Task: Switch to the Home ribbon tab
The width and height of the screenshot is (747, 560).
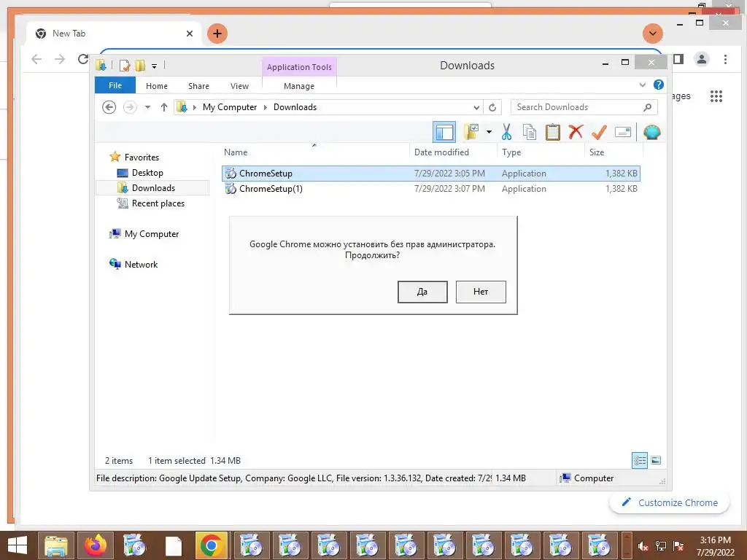Action: tap(157, 86)
